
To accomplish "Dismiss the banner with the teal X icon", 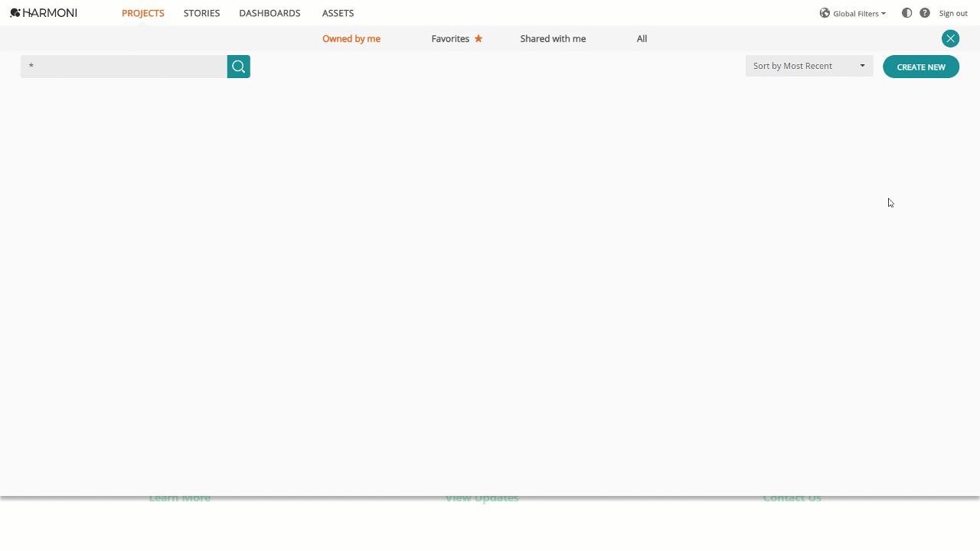I will point(950,38).
